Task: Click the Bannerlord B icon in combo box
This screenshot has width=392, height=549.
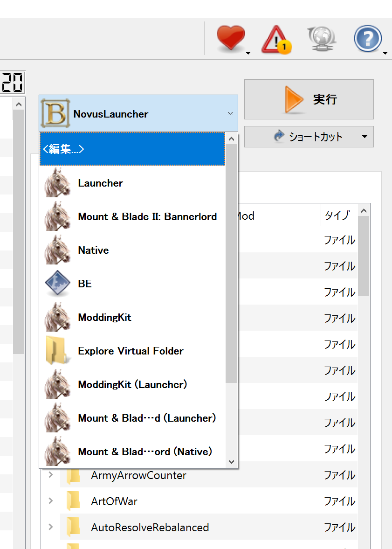Action: [x=55, y=113]
